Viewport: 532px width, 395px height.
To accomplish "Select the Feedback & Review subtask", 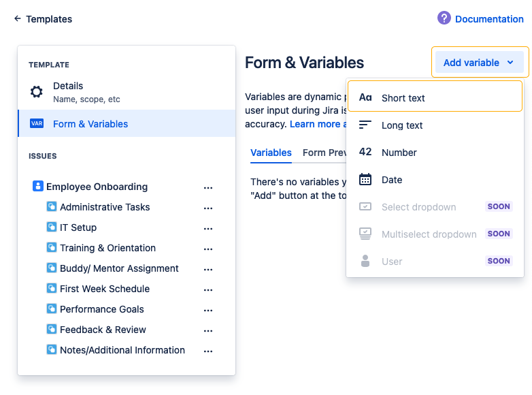I will 103,330.
